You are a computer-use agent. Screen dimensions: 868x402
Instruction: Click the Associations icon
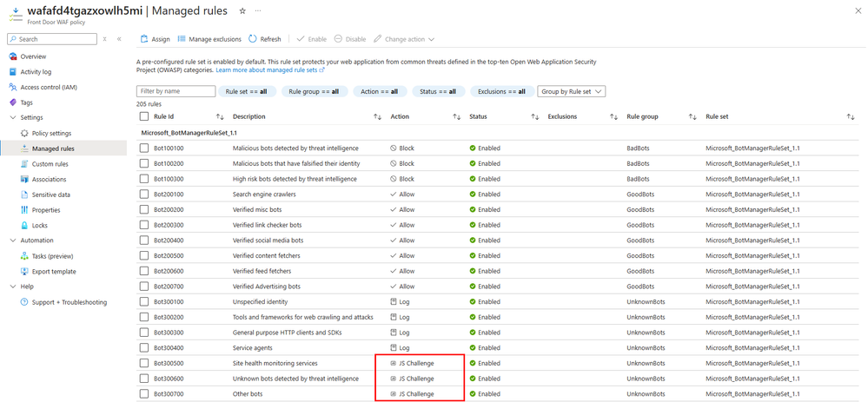[24, 179]
